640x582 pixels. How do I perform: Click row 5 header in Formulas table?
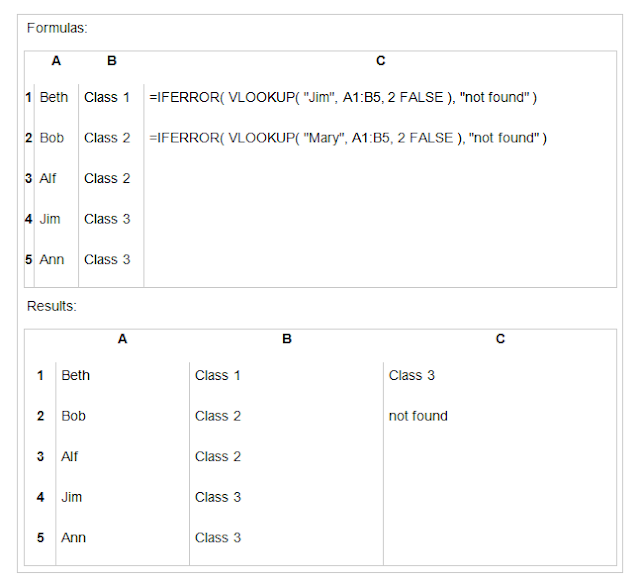pyautogui.click(x=29, y=260)
